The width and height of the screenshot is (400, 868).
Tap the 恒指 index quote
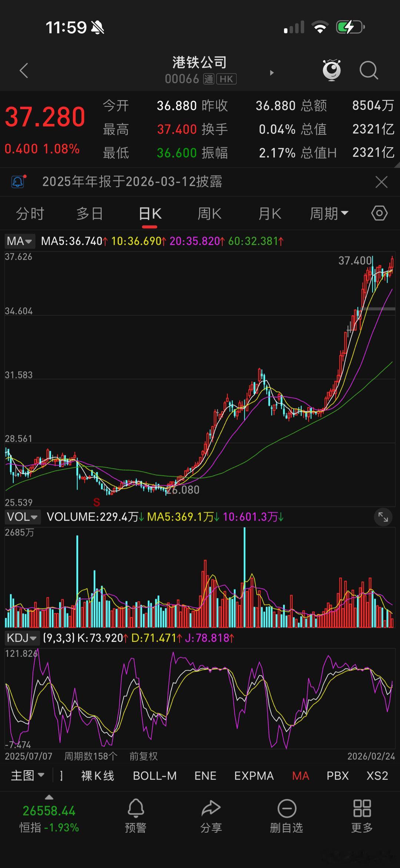tap(49, 819)
